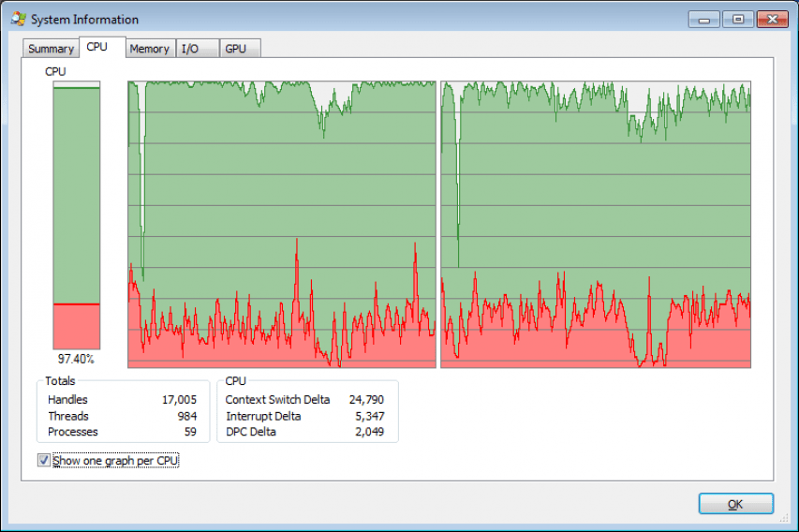
Task: Click the System Information title bar icon
Action: pos(19,20)
